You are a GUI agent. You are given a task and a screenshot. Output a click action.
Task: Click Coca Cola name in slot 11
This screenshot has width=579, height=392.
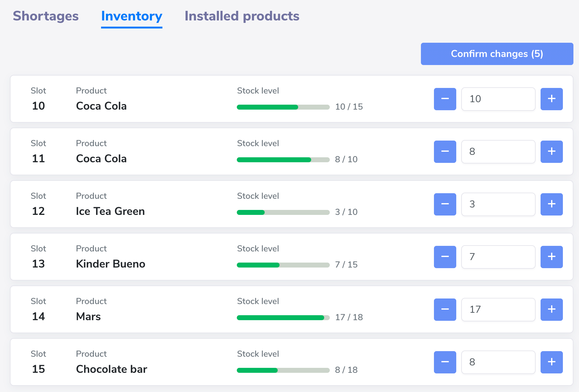(101, 159)
